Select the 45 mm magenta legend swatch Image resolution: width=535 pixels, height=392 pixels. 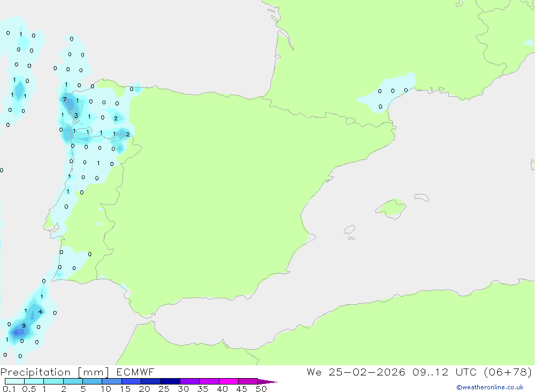tap(248, 381)
